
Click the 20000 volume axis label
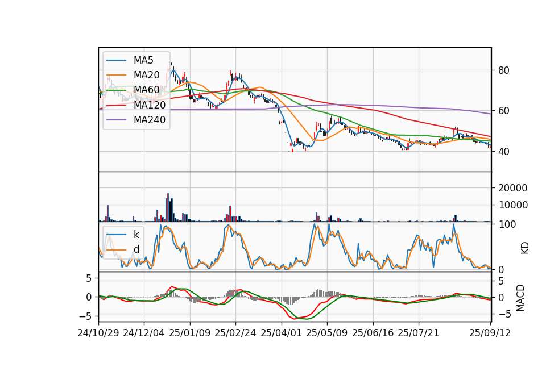tap(513, 188)
